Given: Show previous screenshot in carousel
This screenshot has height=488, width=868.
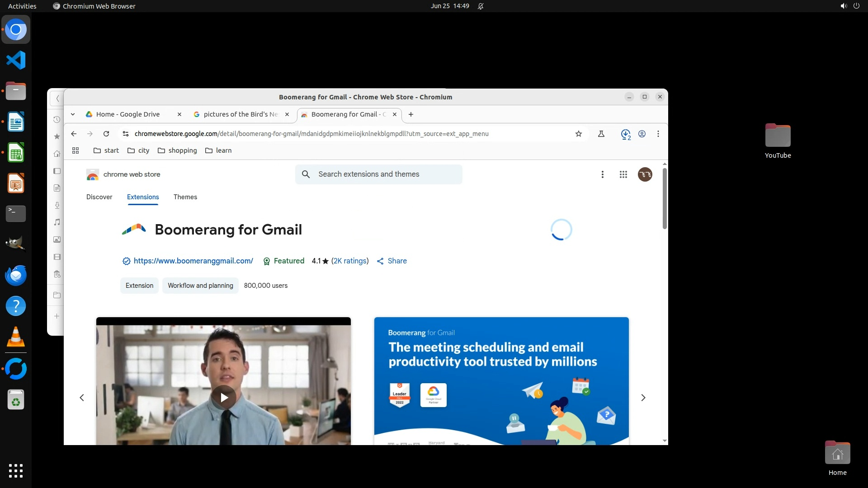Looking at the screenshot, I should point(82,398).
